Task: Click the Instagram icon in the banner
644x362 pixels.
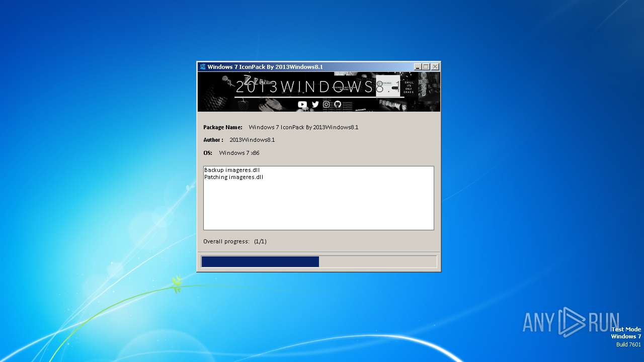Action: click(327, 105)
